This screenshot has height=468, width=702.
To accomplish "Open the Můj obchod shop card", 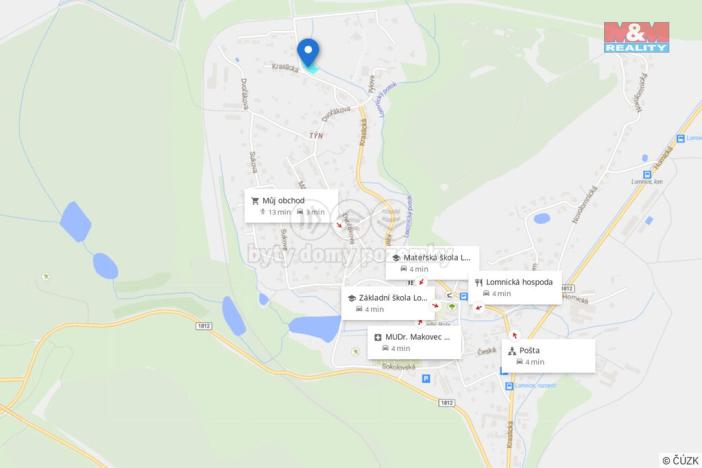I will (x=291, y=206).
